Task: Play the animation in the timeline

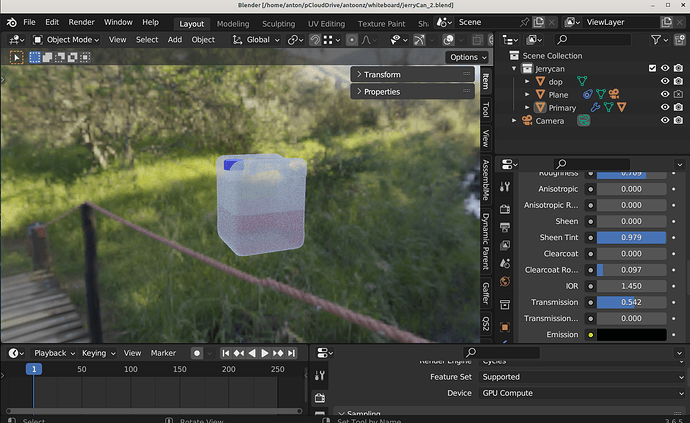Action: [264, 353]
